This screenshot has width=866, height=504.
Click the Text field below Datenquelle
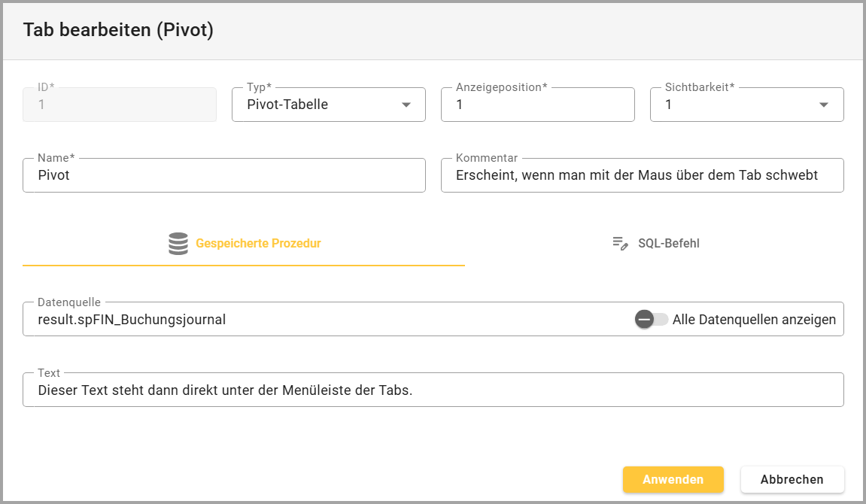(433, 390)
